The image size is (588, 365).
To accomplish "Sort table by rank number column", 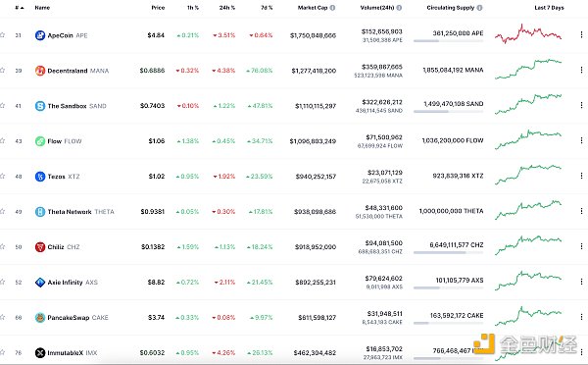I will 20,8.
